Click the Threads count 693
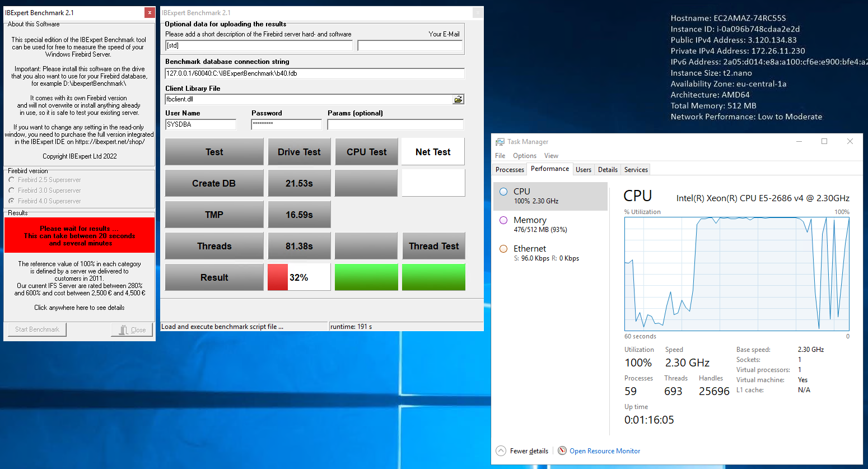Viewport: 868px width, 469px height. pos(673,391)
